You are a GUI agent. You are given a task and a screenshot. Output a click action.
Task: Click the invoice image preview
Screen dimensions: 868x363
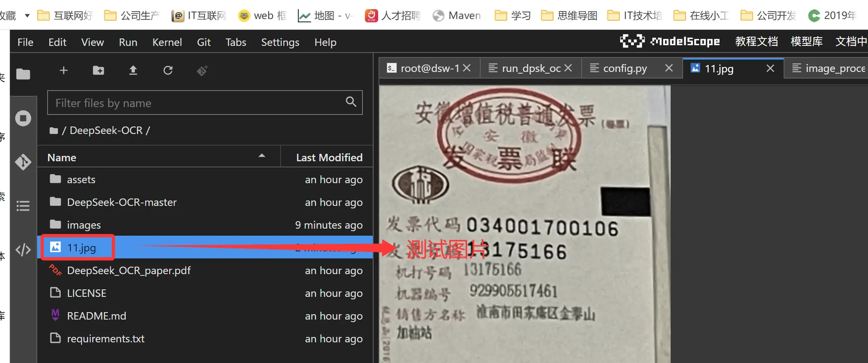(525, 224)
